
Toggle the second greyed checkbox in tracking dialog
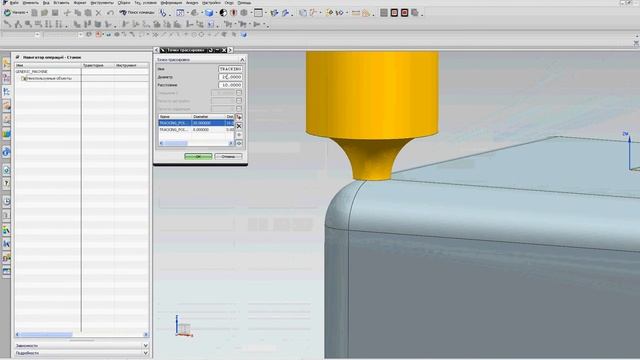(x=239, y=100)
